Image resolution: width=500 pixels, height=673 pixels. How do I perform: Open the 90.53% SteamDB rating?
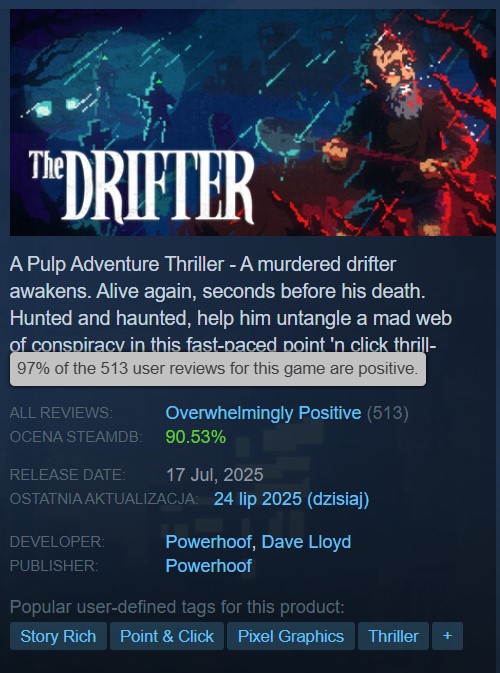(x=196, y=437)
